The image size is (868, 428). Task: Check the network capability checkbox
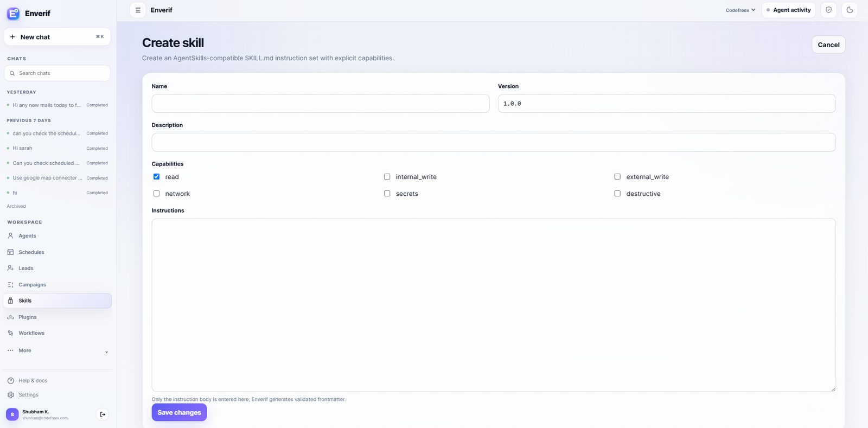point(156,194)
